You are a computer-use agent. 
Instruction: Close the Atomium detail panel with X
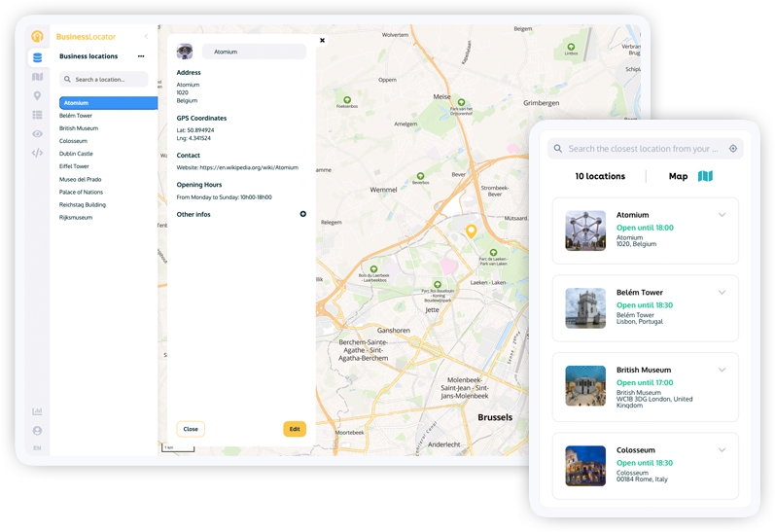tap(322, 41)
